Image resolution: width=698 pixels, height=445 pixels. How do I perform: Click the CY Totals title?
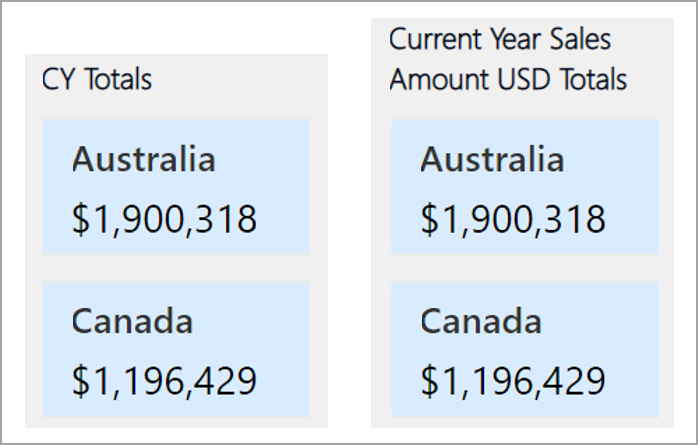tap(97, 79)
